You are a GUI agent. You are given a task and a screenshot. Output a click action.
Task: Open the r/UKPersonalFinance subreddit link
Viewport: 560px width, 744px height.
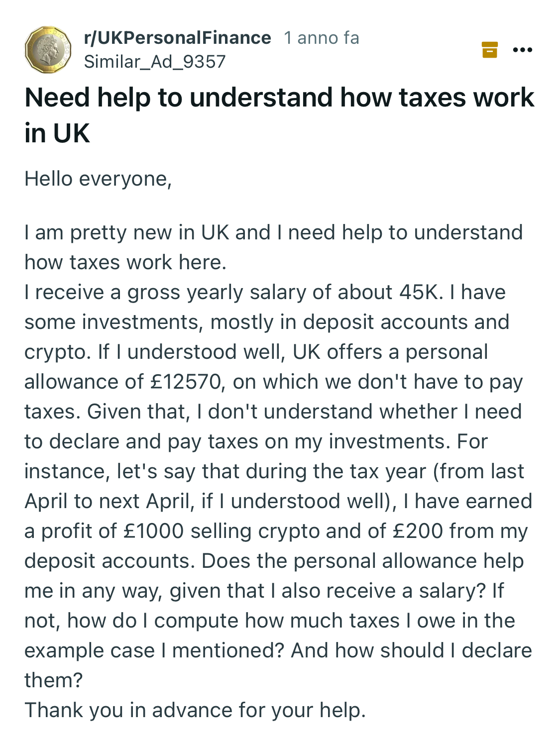point(178,38)
